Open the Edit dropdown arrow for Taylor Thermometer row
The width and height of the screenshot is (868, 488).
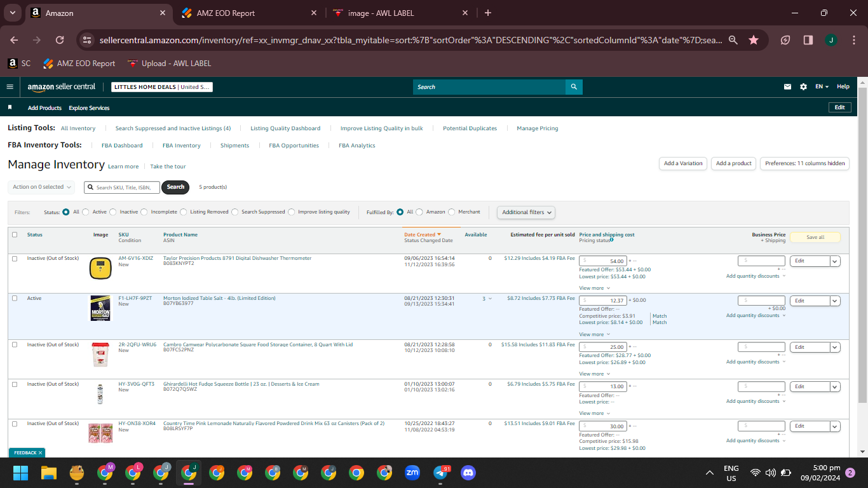[835, 261]
